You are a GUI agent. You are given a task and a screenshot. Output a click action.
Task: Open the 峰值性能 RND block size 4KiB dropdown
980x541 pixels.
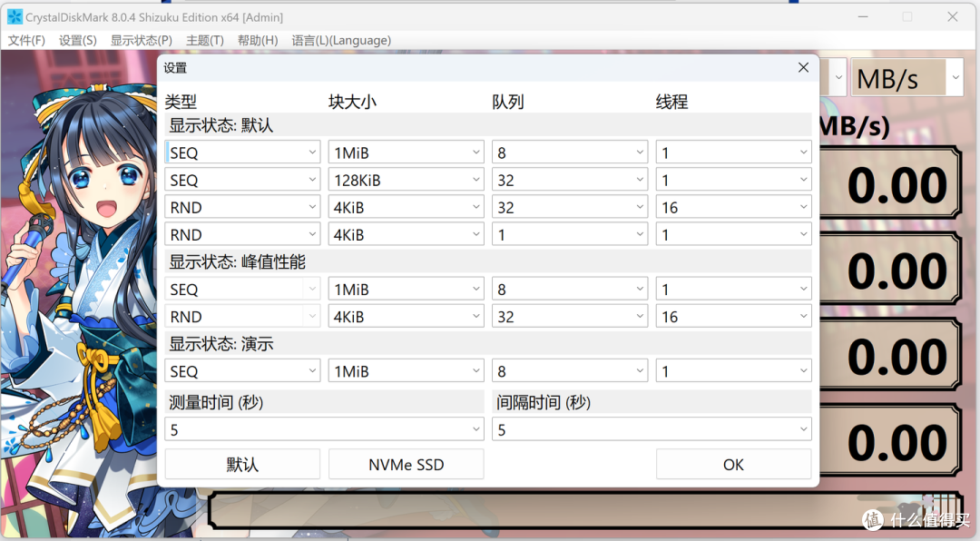coord(407,317)
